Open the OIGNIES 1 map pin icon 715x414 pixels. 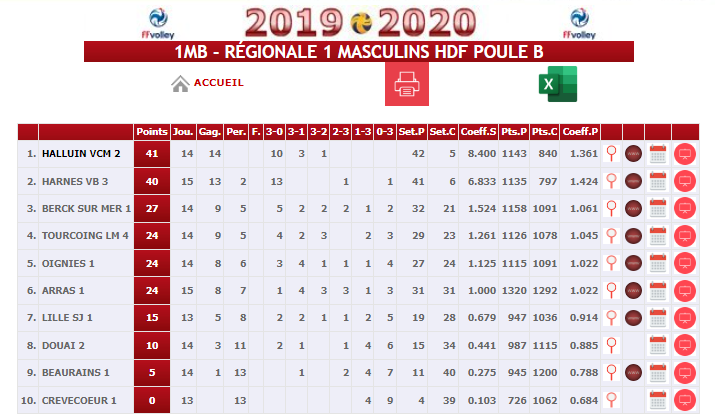coord(611,263)
